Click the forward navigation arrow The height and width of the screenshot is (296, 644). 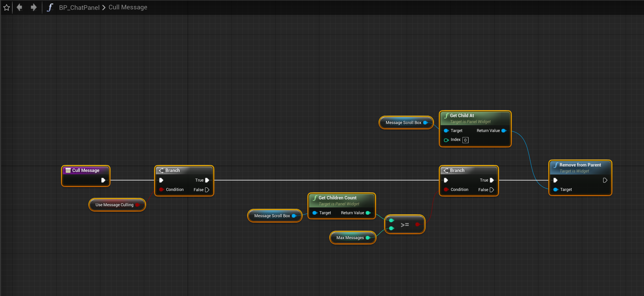click(x=34, y=7)
